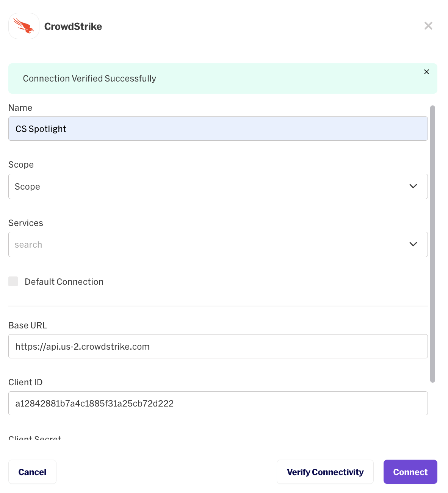Screen dimensions: 448x493
Task: Click the Default Connection label text
Action: tap(64, 282)
